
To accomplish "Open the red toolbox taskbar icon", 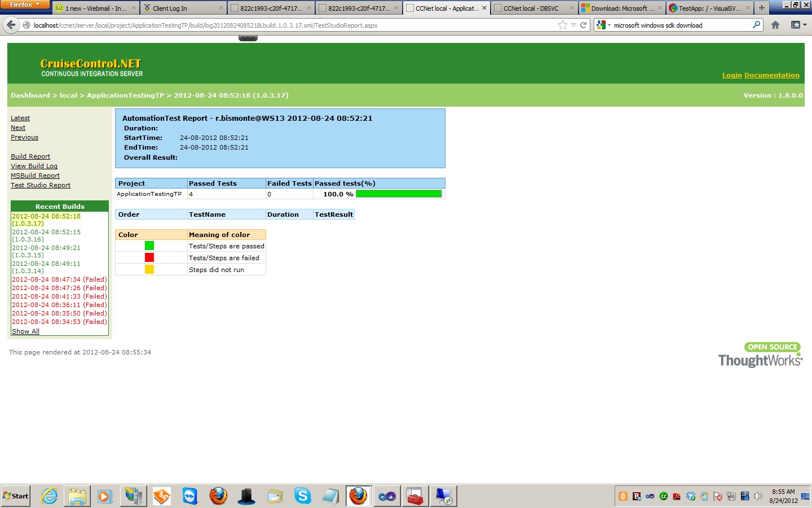I will point(415,496).
